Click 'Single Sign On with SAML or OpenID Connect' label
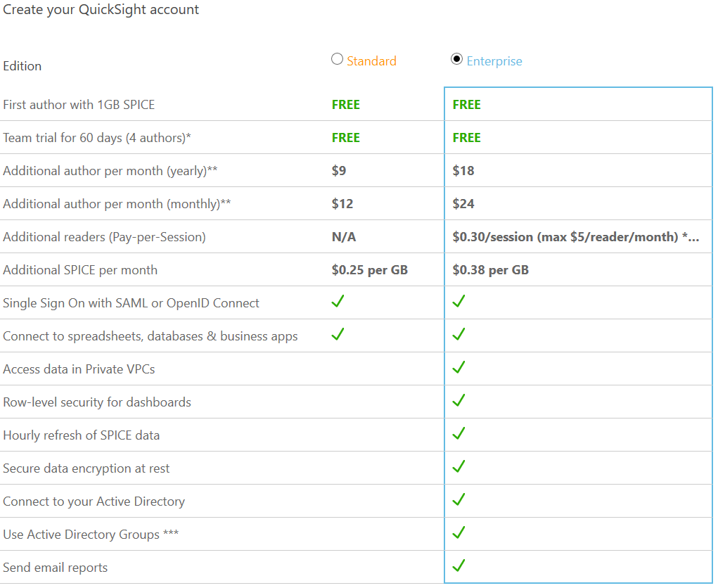 pyautogui.click(x=131, y=303)
